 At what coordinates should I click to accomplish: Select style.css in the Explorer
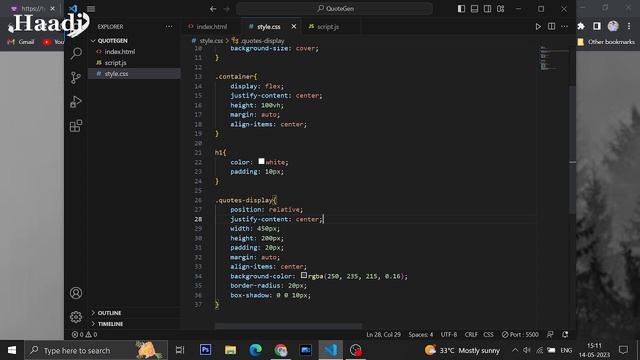[x=116, y=74]
